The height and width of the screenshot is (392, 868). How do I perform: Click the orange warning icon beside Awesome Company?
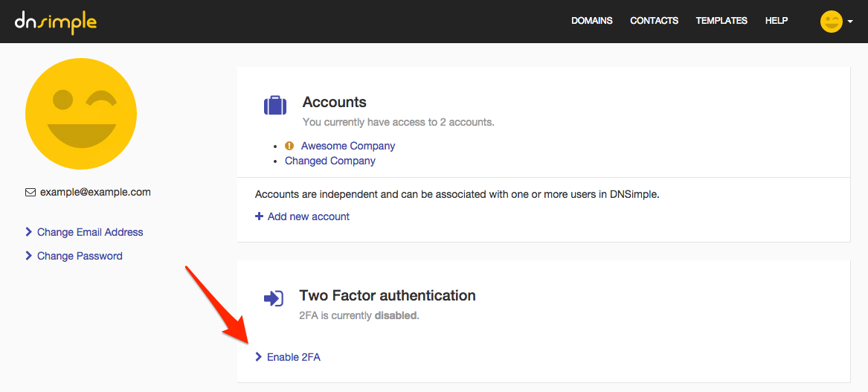coord(289,146)
